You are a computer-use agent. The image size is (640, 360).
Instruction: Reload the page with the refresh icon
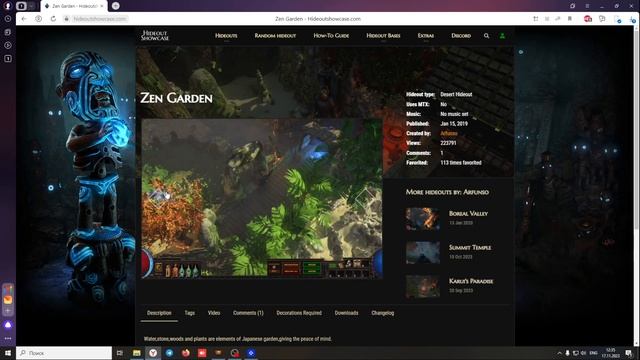(53, 19)
